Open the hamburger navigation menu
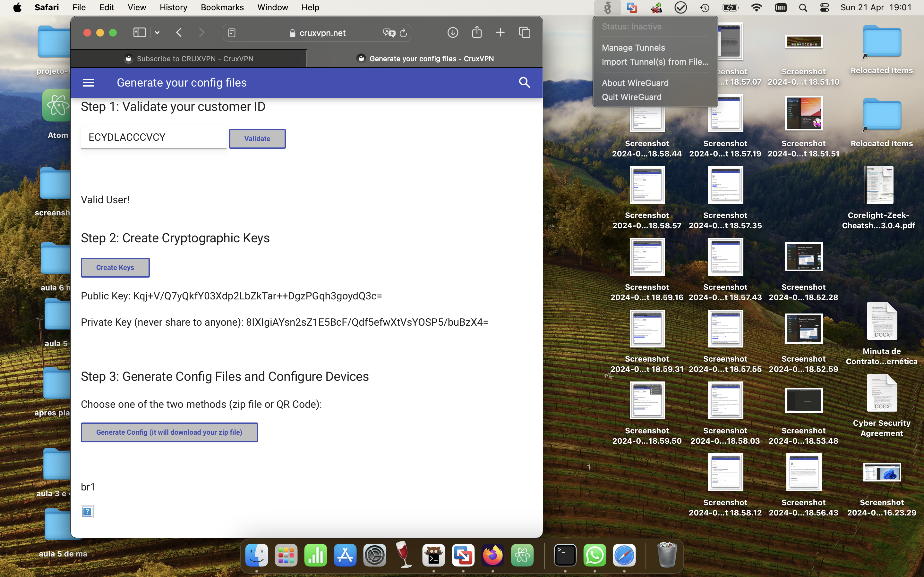The height and width of the screenshot is (577, 924). [88, 82]
